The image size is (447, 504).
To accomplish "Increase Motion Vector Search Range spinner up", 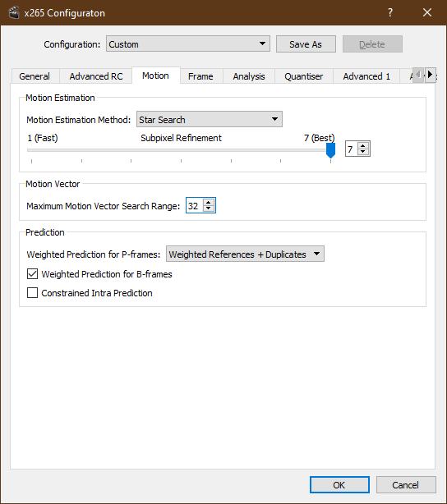I will pyautogui.click(x=209, y=203).
